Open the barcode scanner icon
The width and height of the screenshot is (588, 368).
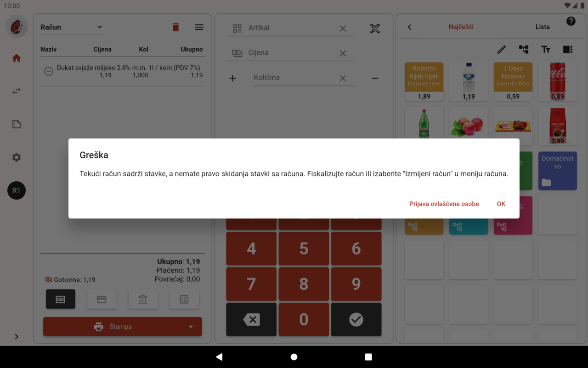coord(375,29)
